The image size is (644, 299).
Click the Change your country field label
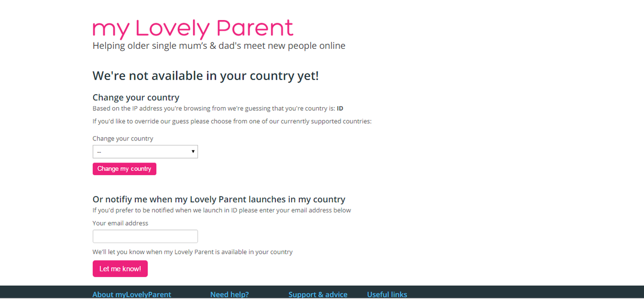(123, 138)
